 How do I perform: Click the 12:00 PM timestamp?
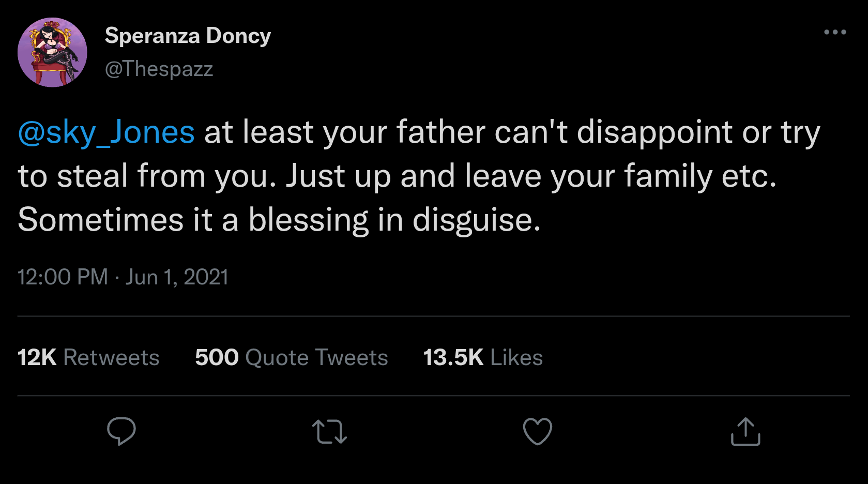[63, 277]
